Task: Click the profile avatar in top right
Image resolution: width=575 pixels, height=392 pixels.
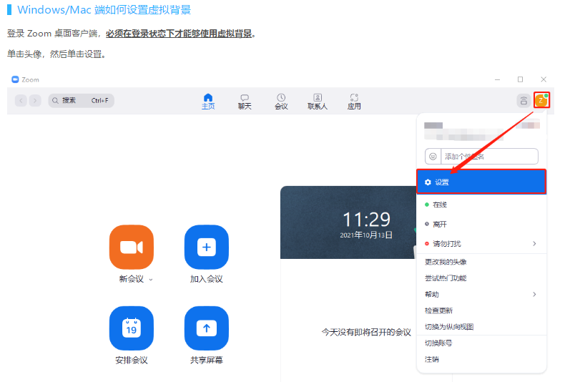Action: (541, 101)
